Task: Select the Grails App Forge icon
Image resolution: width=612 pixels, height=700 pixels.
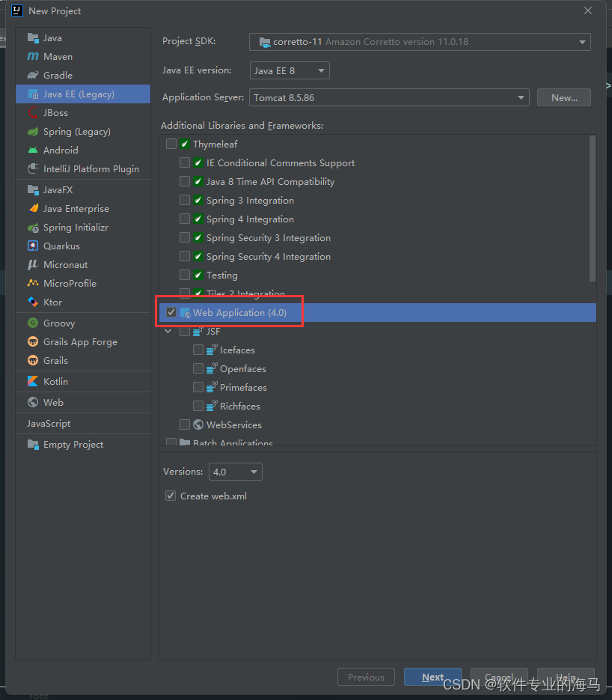Action: tap(33, 342)
